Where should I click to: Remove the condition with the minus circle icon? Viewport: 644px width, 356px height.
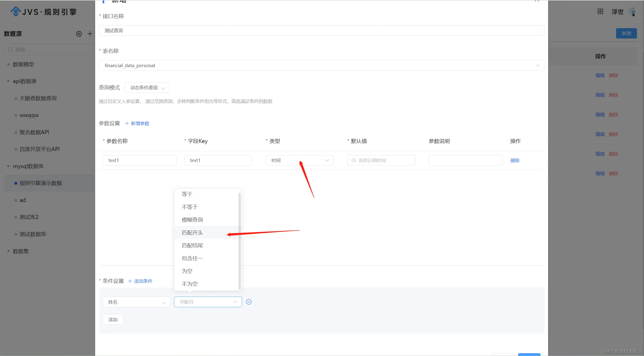click(x=249, y=302)
